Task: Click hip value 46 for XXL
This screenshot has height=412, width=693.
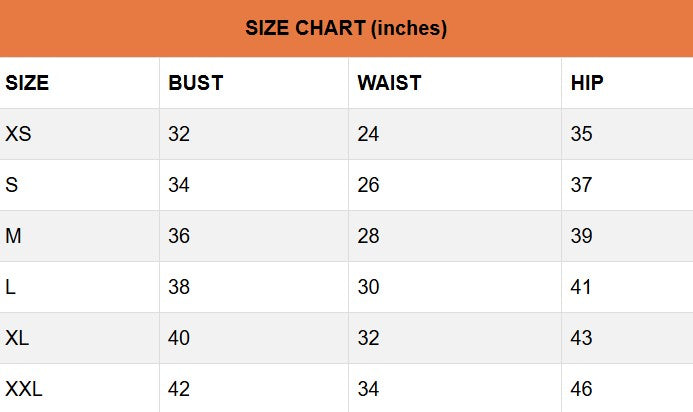Action: (x=581, y=389)
